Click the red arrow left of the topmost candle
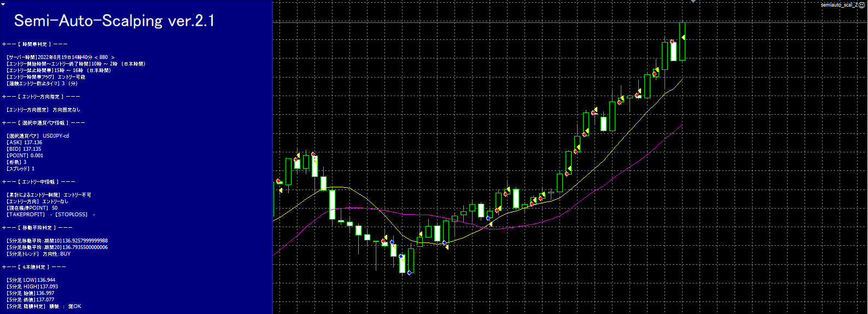Screen dimensions: 868x314 [x=672, y=42]
